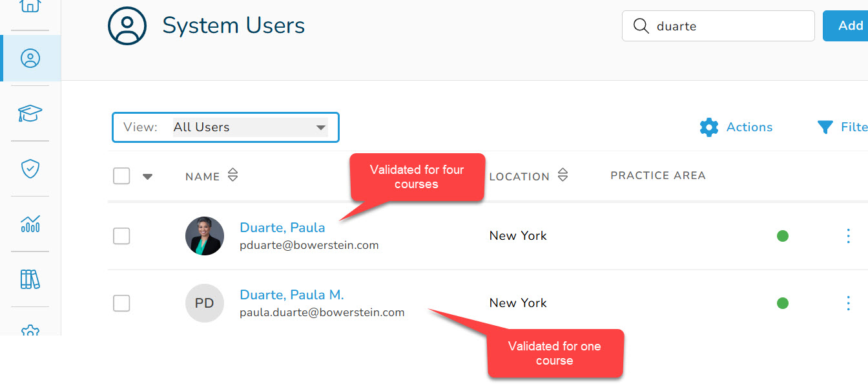Screen dimensions: 868x384
Task: Click Paula Duarte's profile photo
Action: tap(205, 236)
